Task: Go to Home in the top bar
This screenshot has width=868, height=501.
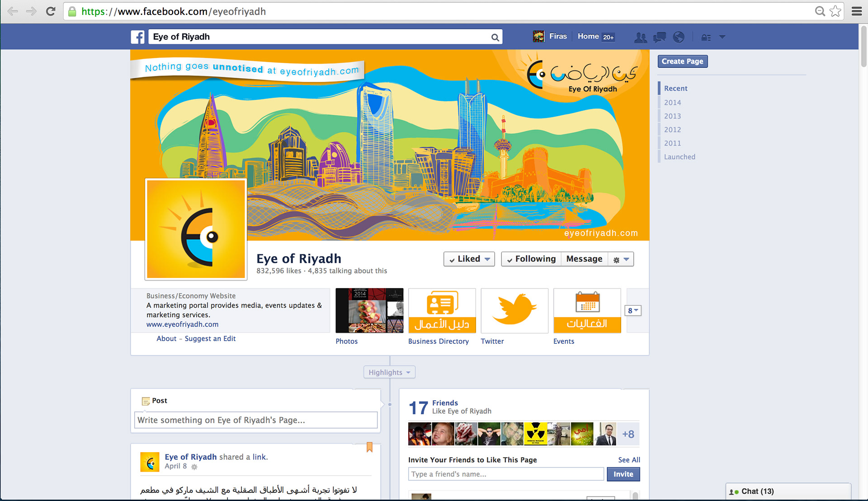Action: coord(588,37)
